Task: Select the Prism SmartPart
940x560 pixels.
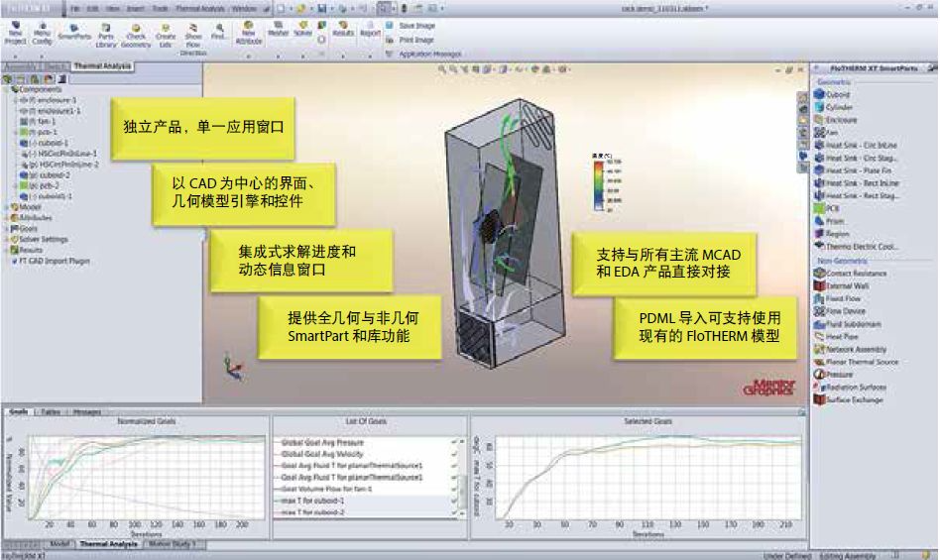Action: pyautogui.click(x=829, y=220)
